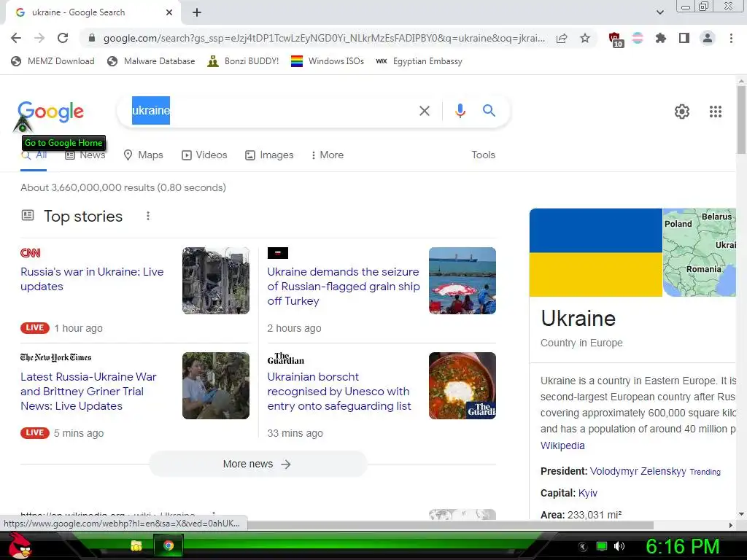This screenshot has height=560, width=747.
Task: Open the Kyiv capital link
Action: pyautogui.click(x=587, y=493)
